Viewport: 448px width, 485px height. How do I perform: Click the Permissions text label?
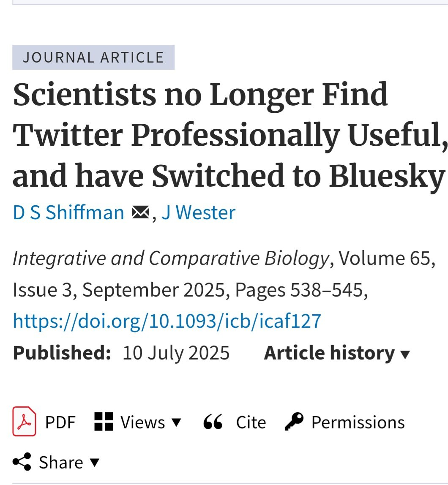(358, 422)
